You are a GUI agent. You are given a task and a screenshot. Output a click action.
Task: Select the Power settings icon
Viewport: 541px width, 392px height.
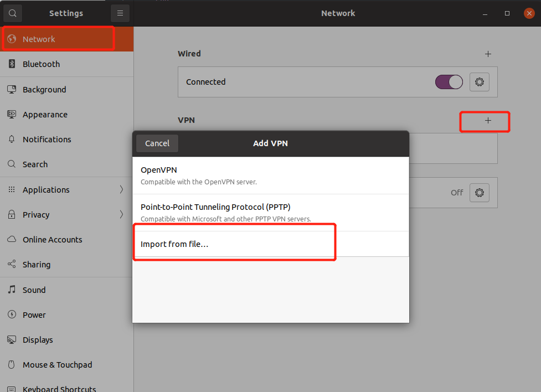[x=11, y=314]
